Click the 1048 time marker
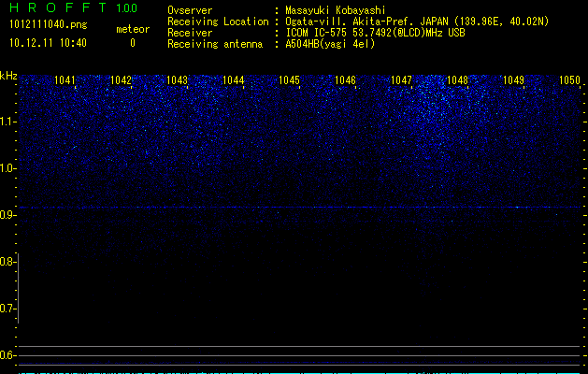Viewport: 588px width, 374px height. coord(457,79)
